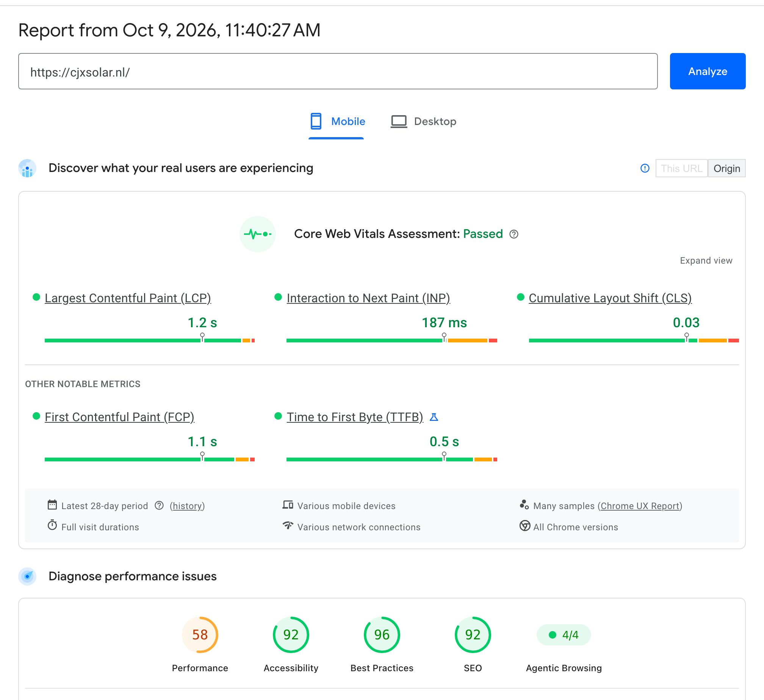Open Interaction to Next Paint (INP) link

(368, 298)
